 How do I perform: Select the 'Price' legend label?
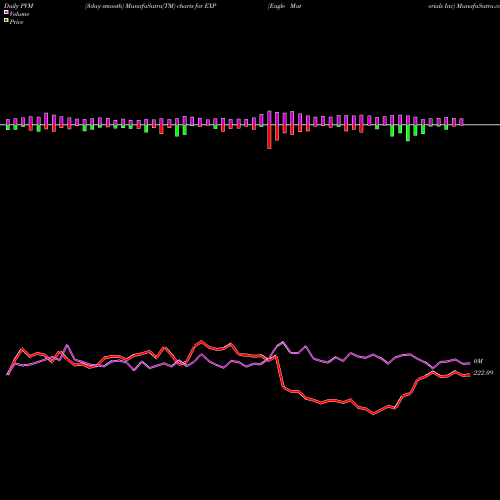[16, 22]
